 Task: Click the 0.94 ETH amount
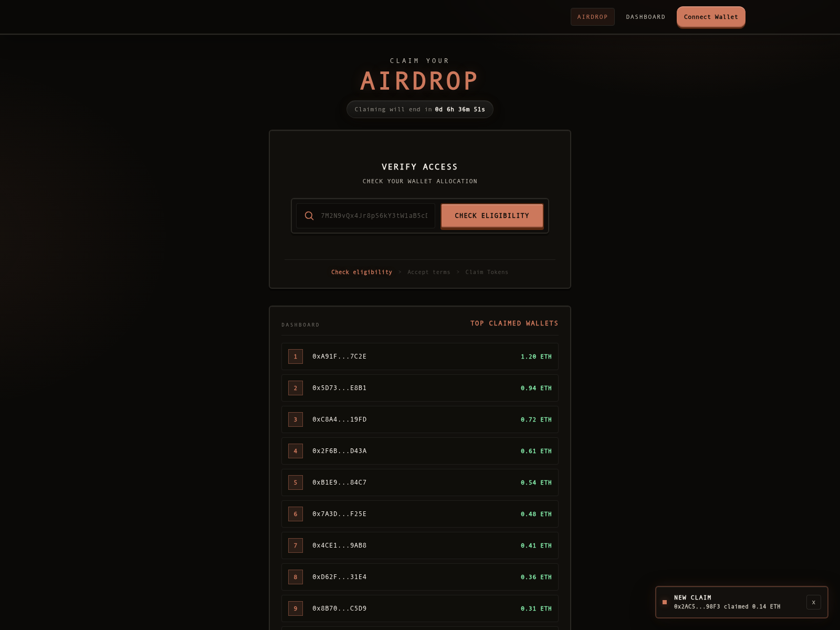click(536, 388)
